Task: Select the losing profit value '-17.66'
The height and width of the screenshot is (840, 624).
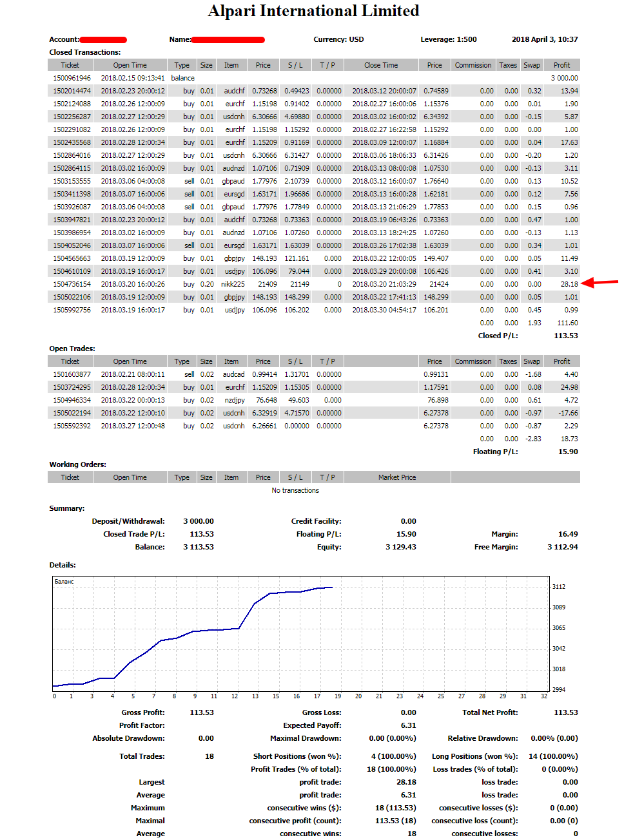Action: tap(568, 413)
